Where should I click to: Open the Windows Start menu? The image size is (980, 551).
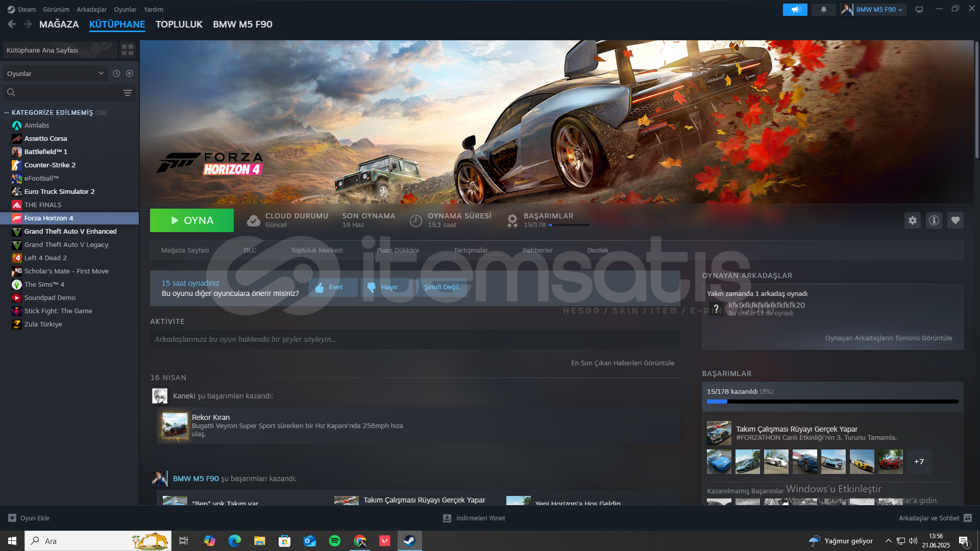pos(12,541)
